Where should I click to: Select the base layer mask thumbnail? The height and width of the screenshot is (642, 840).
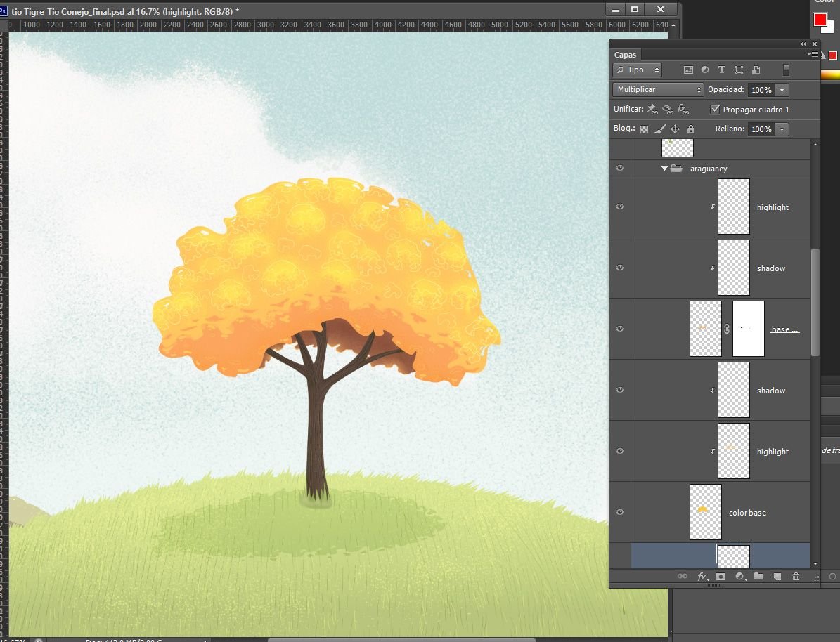pos(748,329)
